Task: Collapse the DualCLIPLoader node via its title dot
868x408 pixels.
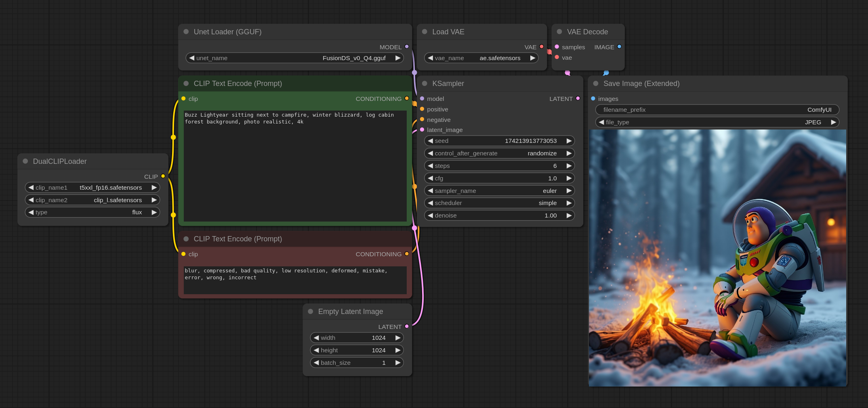Action: [x=25, y=161]
